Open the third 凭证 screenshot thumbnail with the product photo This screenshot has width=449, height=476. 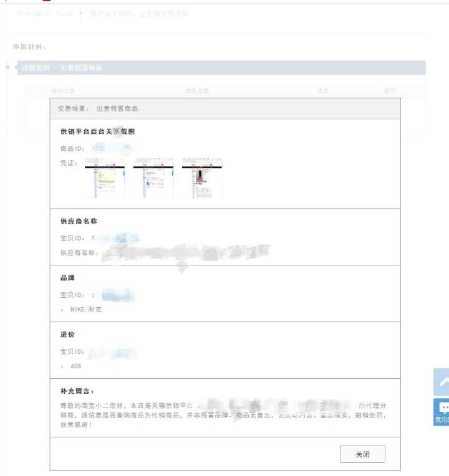pyautogui.click(x=202, y=178)
